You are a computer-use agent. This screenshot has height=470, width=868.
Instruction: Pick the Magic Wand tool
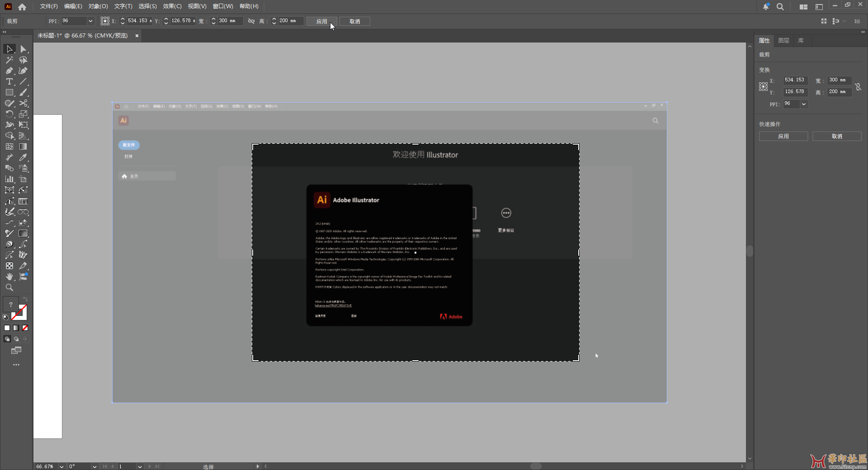click(x=9, y=60)
